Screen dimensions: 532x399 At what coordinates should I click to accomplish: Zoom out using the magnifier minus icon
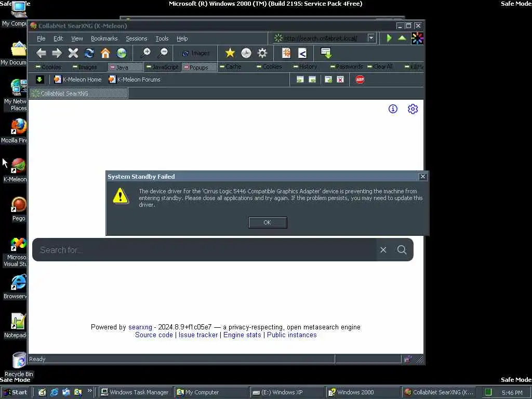(163, 53)
